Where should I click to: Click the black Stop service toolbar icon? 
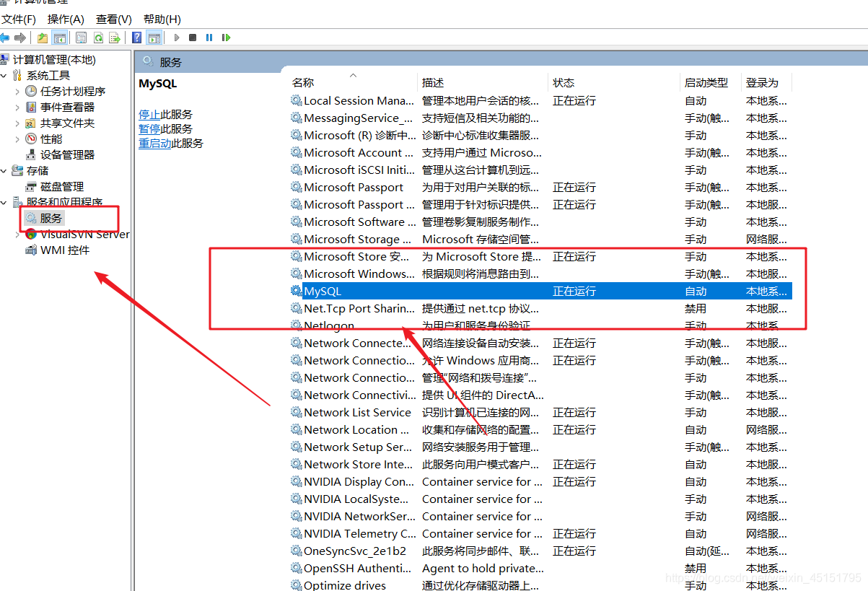[x=191, y=38]
